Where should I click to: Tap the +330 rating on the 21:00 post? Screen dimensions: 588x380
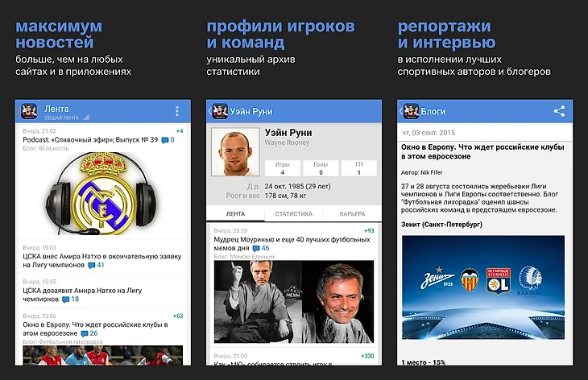click(x=367, y=356)
